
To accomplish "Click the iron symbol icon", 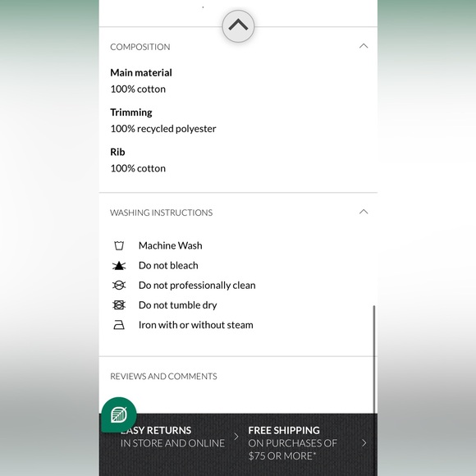I will [x=119, y=325].
